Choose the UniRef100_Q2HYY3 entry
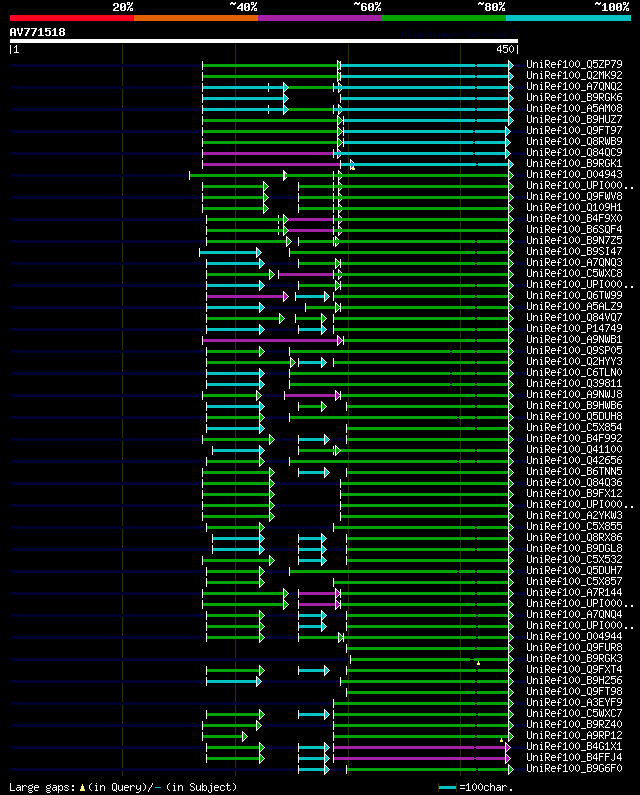Viewport: 640px width, 795px height. pyautogui.click(x=574, y=361)
